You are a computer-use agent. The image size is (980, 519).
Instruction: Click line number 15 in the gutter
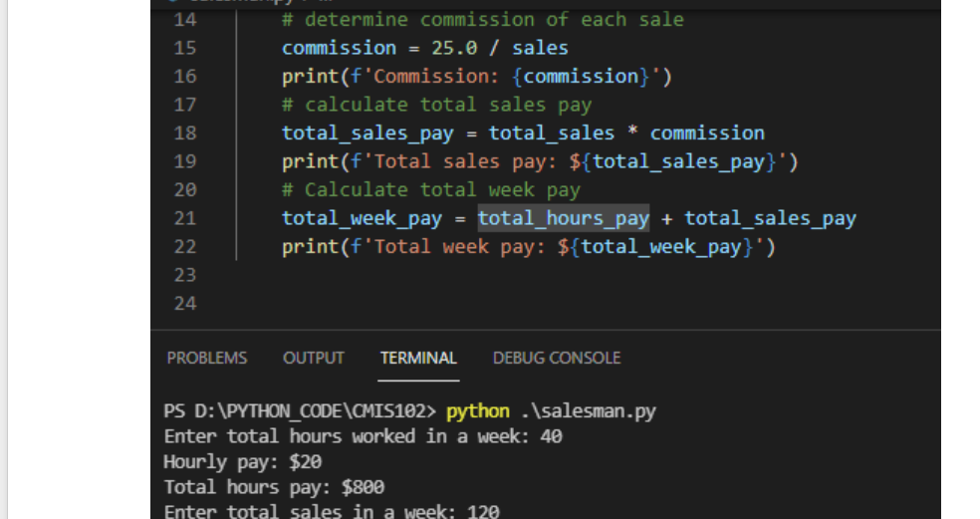coord(184,48)
